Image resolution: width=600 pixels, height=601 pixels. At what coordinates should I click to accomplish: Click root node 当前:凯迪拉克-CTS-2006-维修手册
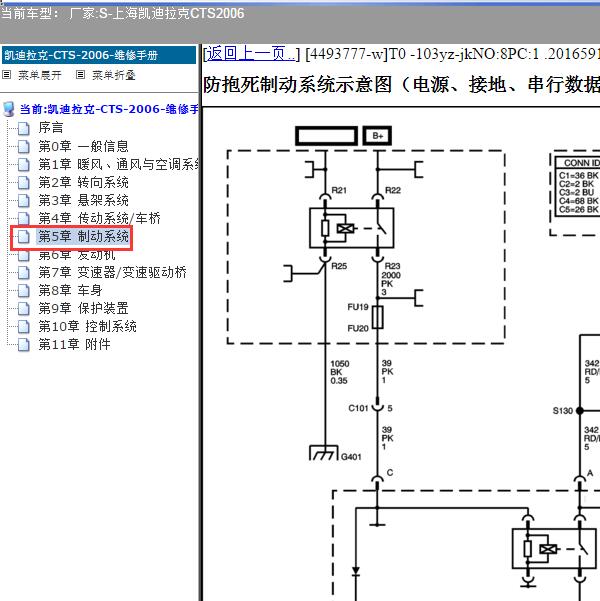109,109
